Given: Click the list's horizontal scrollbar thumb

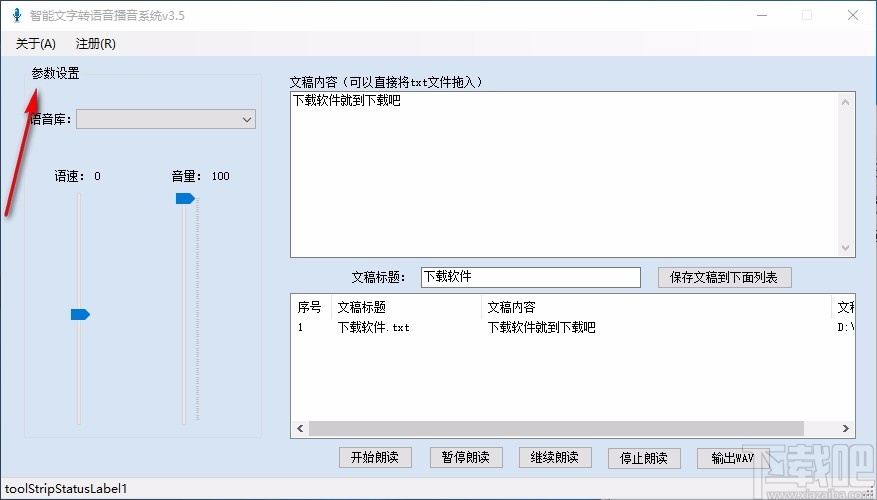Looking at the screenshot, I should pos(557,428).
